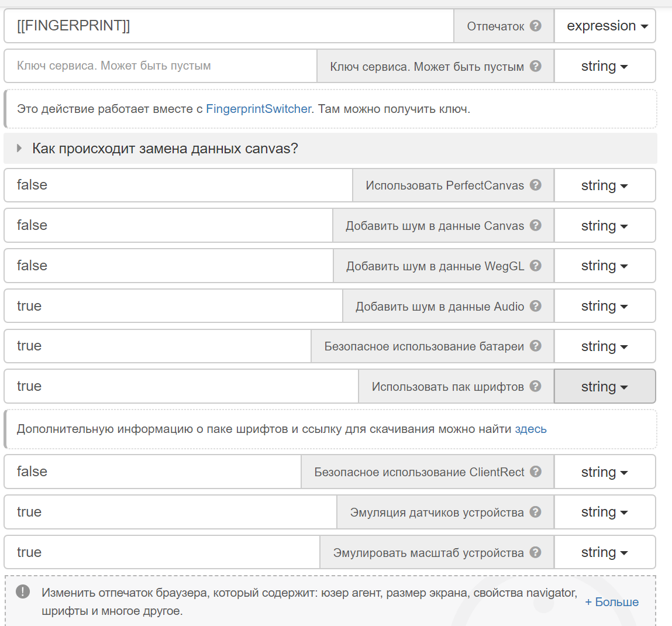This screenshot has width=672, height=626.
Task: Show help for Добавить шум в данные WegGL
Action: click(x=535, y=266)
